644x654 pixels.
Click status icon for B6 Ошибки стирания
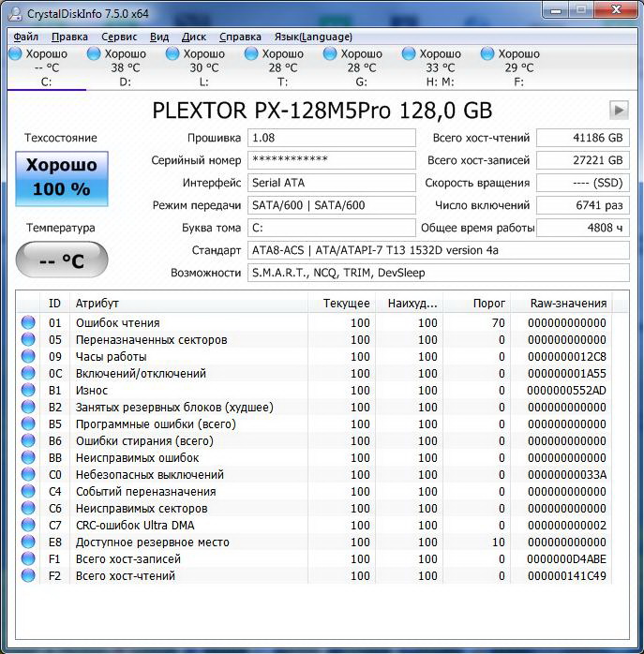(28, 440)
